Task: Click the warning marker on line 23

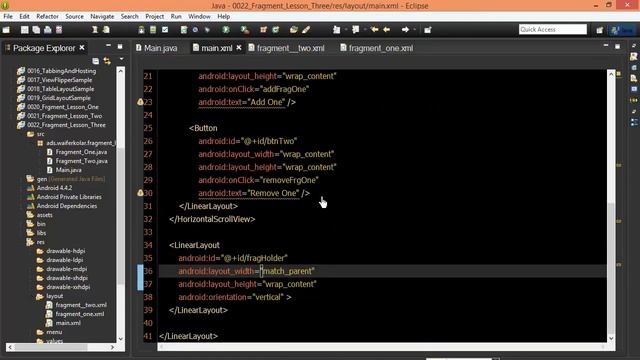Action: pos(140,102)
